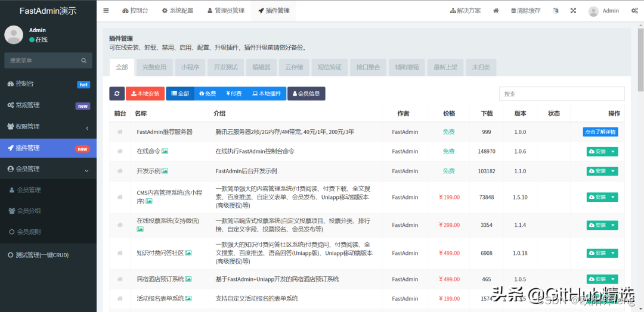The width and height of the screenshot is (644, 312).
Task: Open the install dropdown arrow for CMS内容管理系统
Action: [x=613, y=197]
